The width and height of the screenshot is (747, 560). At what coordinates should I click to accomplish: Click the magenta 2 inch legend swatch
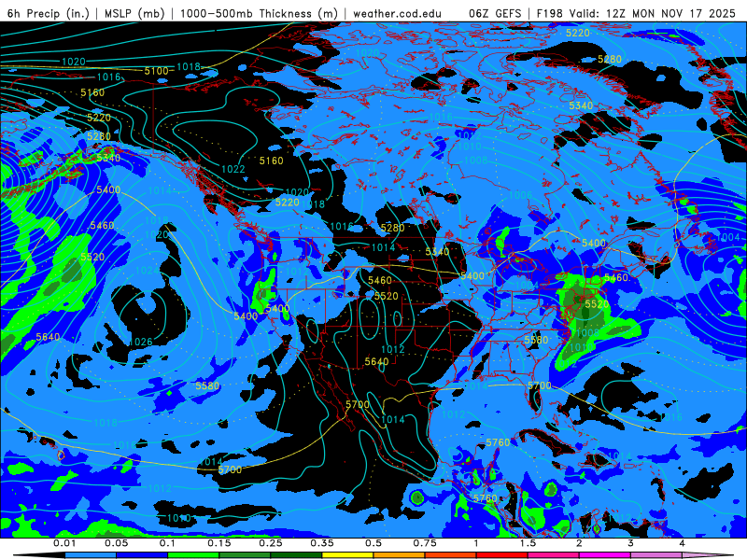[604, 555]
